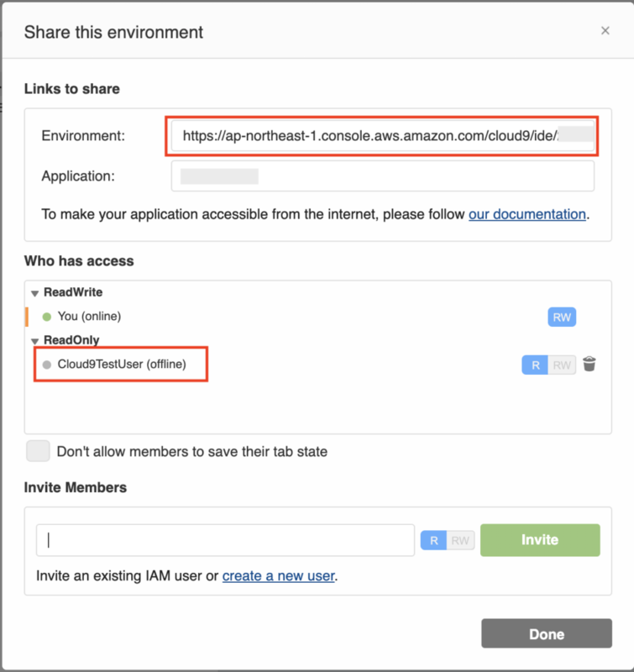Focus the Invite Members text field

225,540
